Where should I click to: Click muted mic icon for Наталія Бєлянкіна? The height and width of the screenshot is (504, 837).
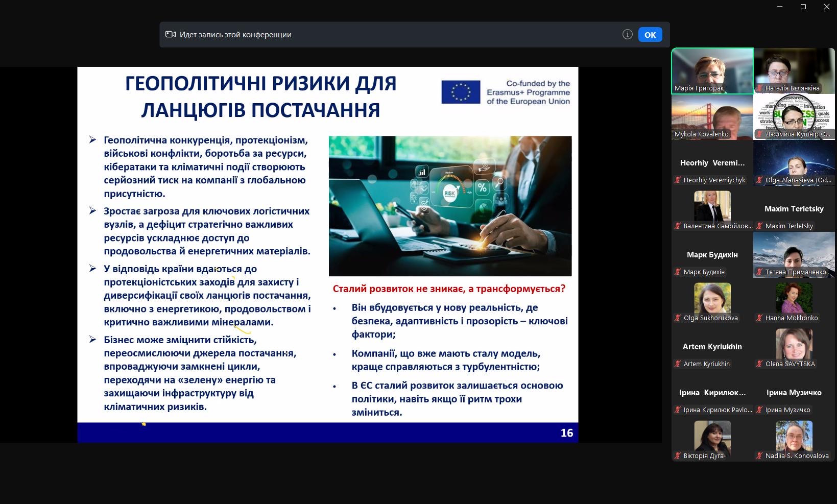click(759, 88)
